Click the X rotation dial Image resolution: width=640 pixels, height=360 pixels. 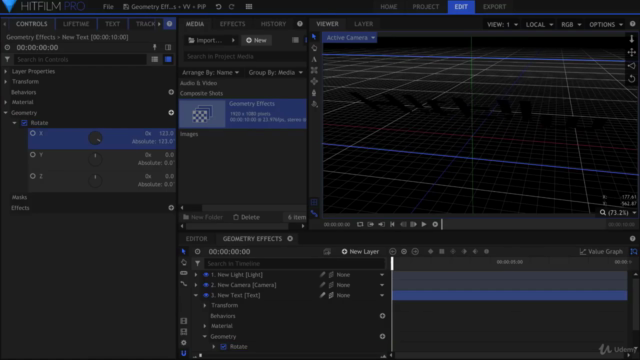[95, 138]
